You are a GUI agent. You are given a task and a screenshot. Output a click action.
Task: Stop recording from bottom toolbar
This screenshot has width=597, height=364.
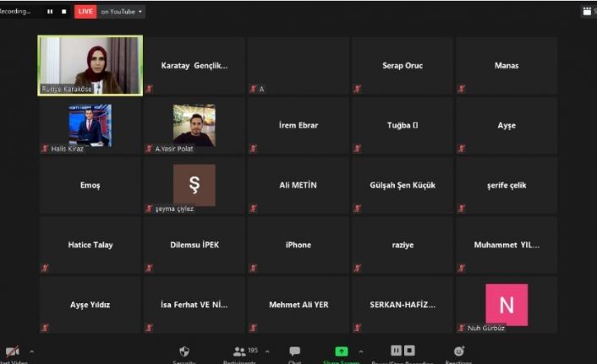(x=409, y=350)
